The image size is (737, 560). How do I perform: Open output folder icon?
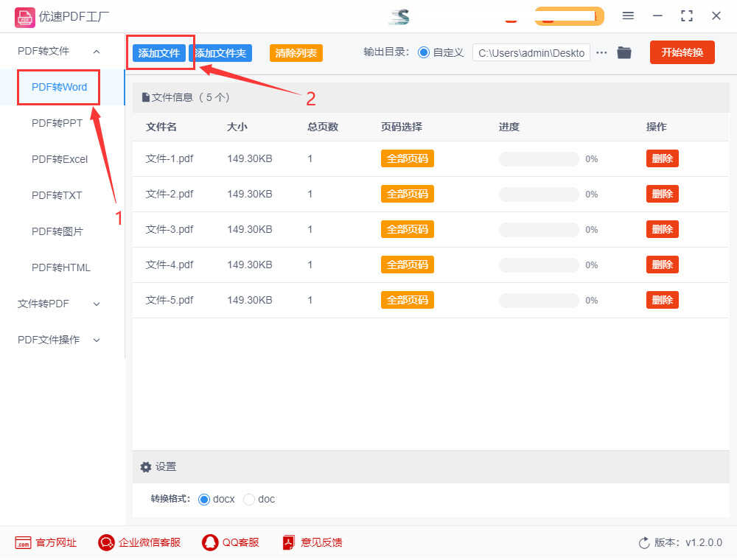tap(624, 52)
